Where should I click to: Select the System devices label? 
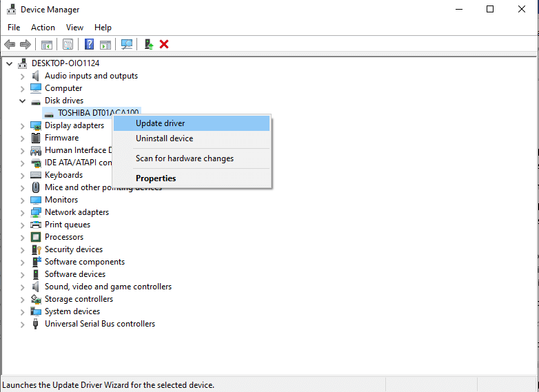pyautogui.click(x=72, y=311)
